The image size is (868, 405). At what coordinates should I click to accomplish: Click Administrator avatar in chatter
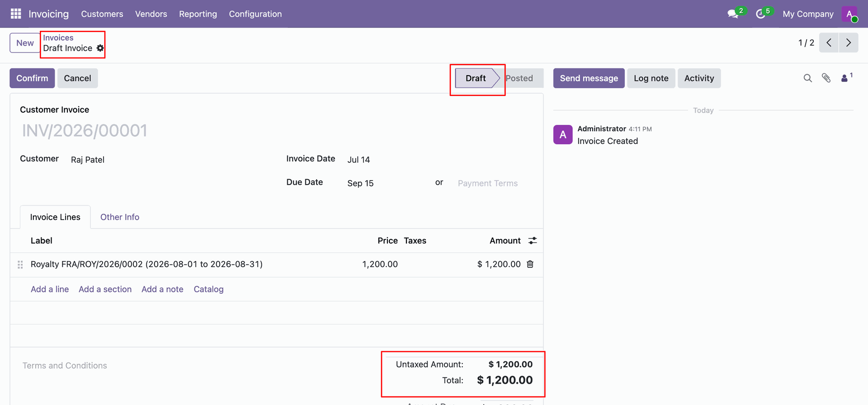coord(563,134)
